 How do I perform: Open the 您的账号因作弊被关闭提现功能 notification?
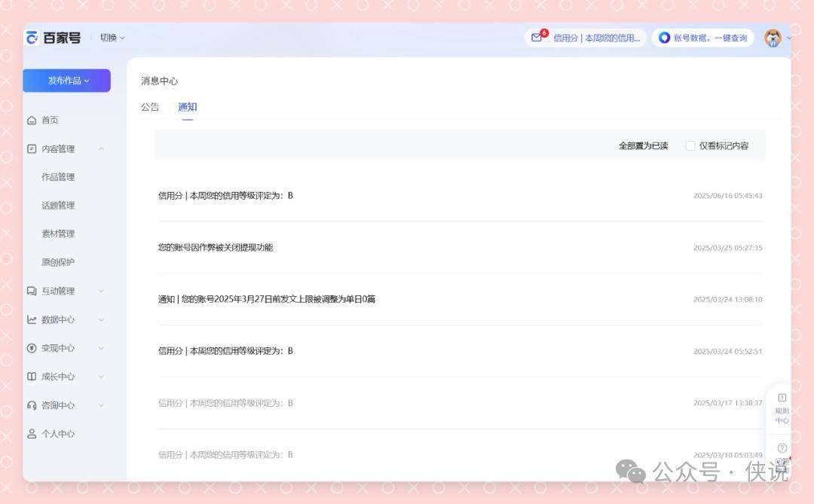tap(216, 248)
